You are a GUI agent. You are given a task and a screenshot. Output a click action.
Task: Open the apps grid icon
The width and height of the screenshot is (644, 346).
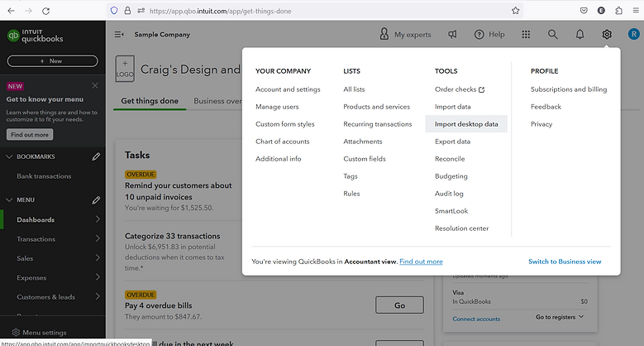click(526, 35)
